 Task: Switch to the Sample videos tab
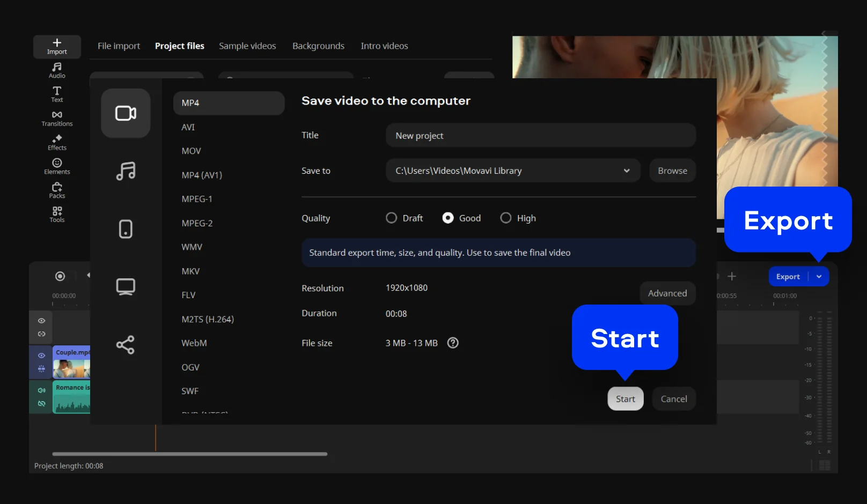click(247, 46)
